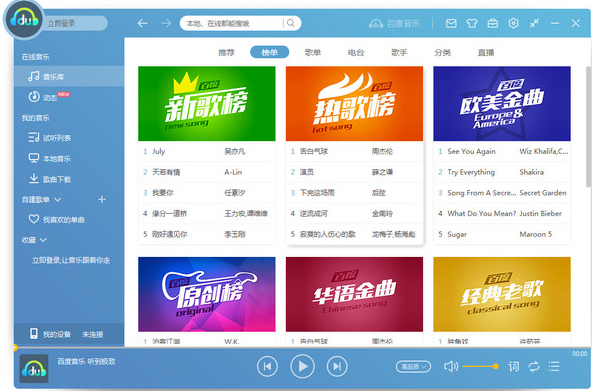
Task: Click artist Secret Garden
Action: pyautogui.click(x=543, y=192)
